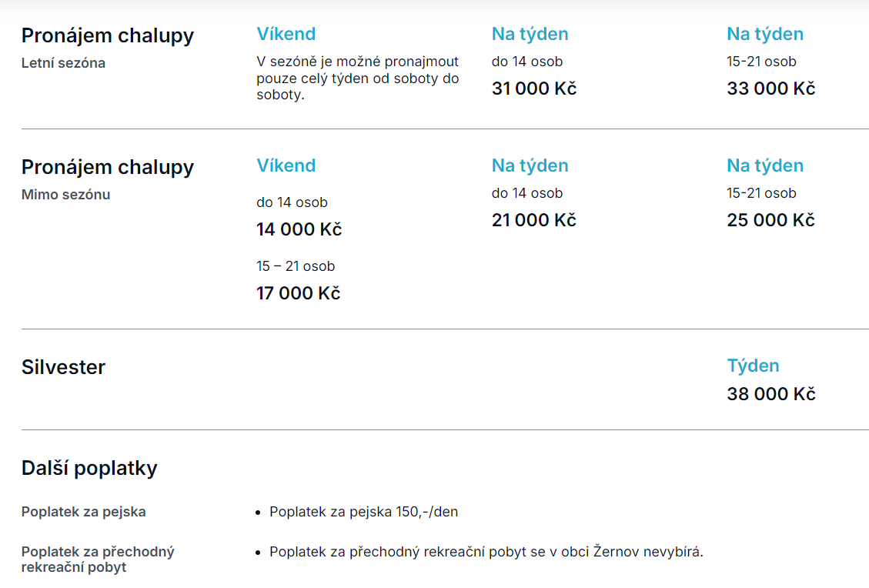This screenshot has height=588, width=869.
Task: Click the dog fee 150,-/den bullet text
Action: (x=363, y=512)
